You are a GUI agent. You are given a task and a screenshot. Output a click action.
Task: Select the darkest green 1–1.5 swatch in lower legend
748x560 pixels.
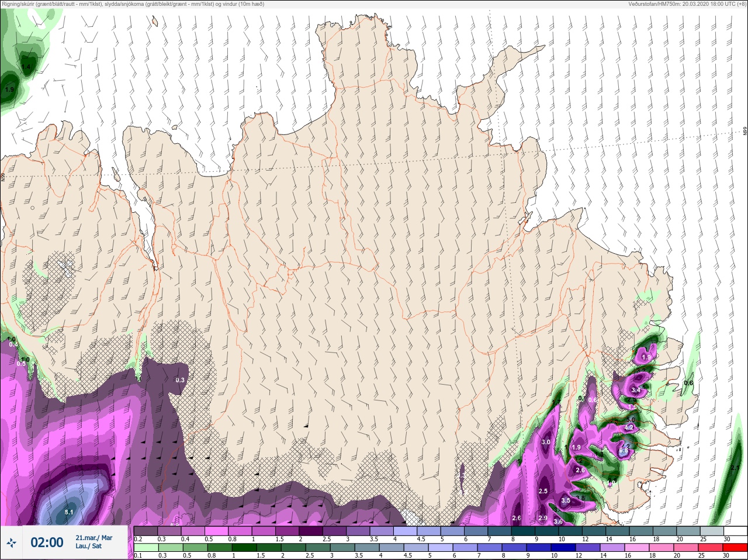[245, 548]
